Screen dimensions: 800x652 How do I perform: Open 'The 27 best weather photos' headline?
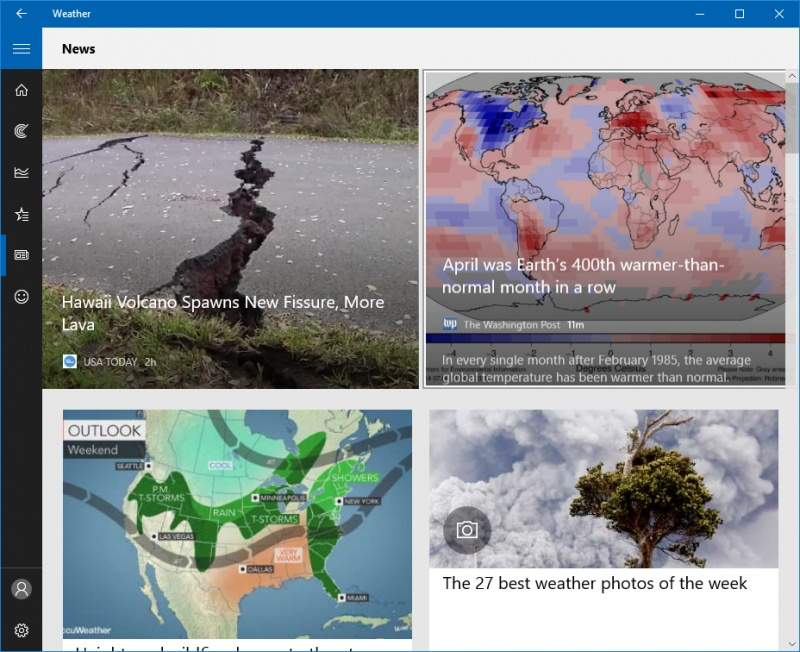[x=594, y=583]
